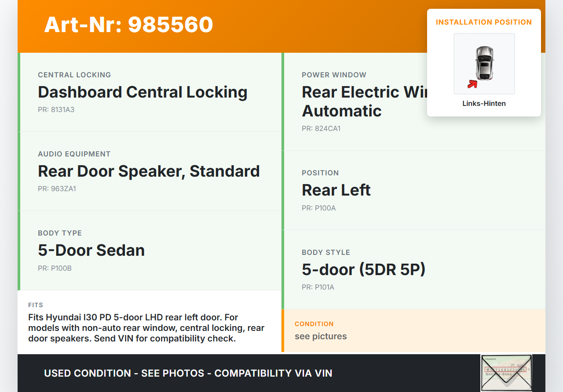Screen dimensions: 563x392
Task: Click the Rear Left position value
Action: [336, 190]
